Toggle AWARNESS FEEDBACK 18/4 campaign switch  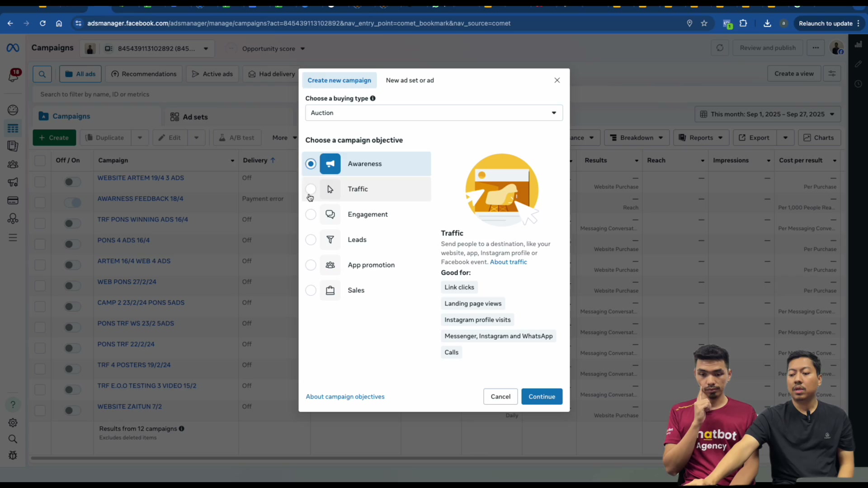point(72,202)
